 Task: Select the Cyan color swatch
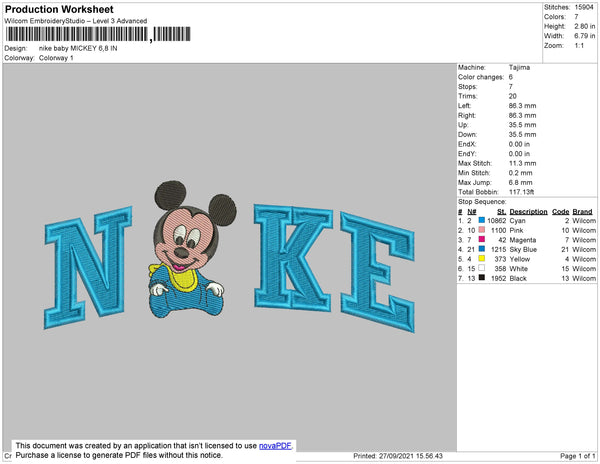tap(481, 220)
